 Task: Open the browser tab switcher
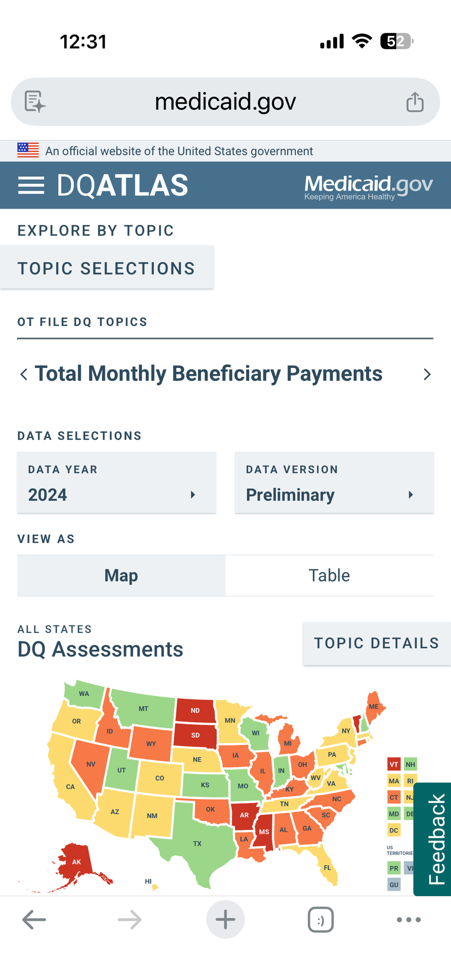321,920
